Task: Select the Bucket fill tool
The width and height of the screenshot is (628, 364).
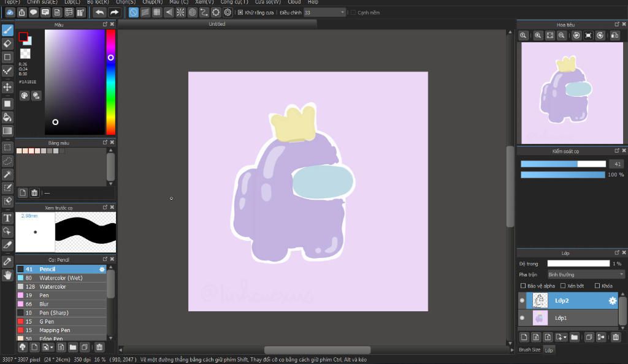Action: coord(7,117)
